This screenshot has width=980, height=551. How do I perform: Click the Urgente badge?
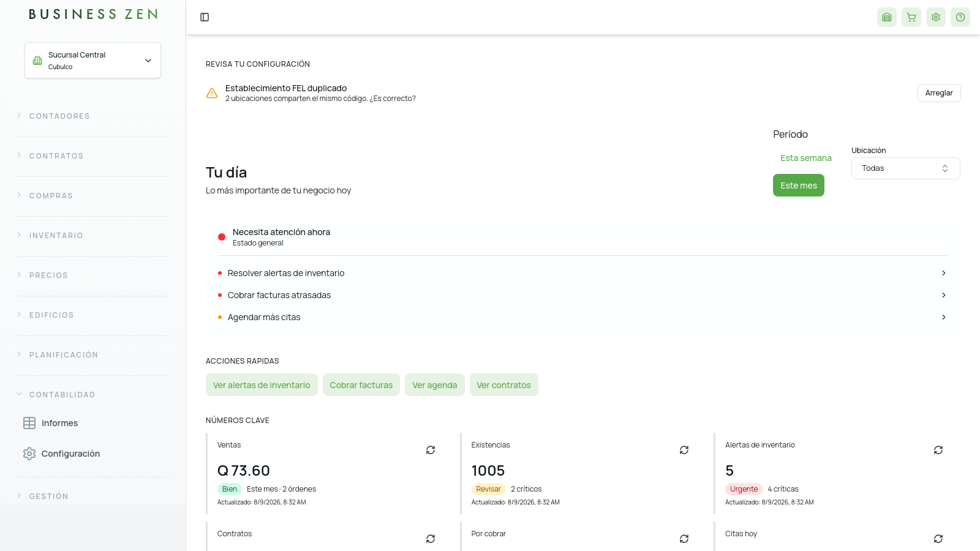click(x=744, y=489)
